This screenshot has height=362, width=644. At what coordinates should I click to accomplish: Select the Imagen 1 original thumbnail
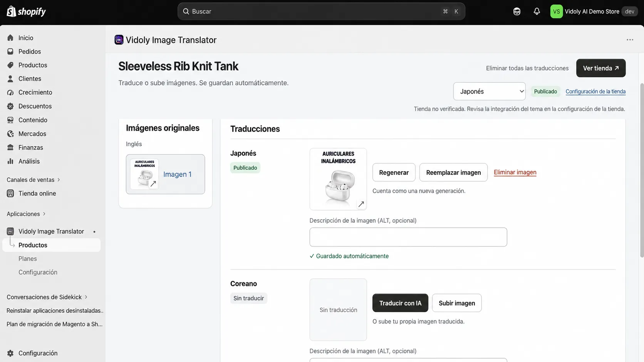coord(165,174)
